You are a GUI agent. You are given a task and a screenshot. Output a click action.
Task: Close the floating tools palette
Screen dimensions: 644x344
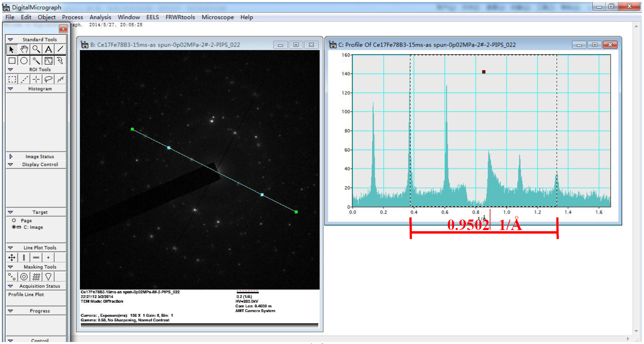[x=63, y=28]
